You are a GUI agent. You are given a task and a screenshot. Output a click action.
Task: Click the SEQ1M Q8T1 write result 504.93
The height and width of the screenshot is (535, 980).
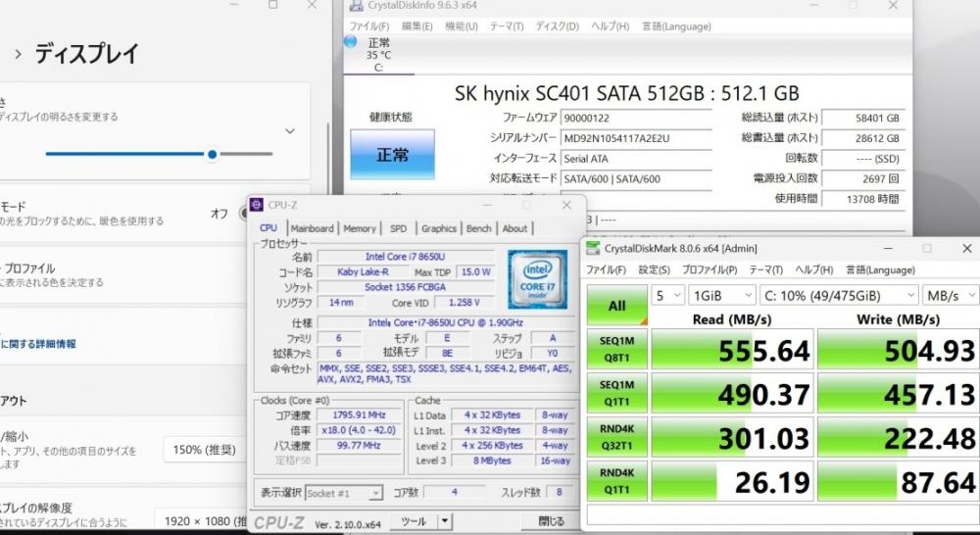pos(899,349)
